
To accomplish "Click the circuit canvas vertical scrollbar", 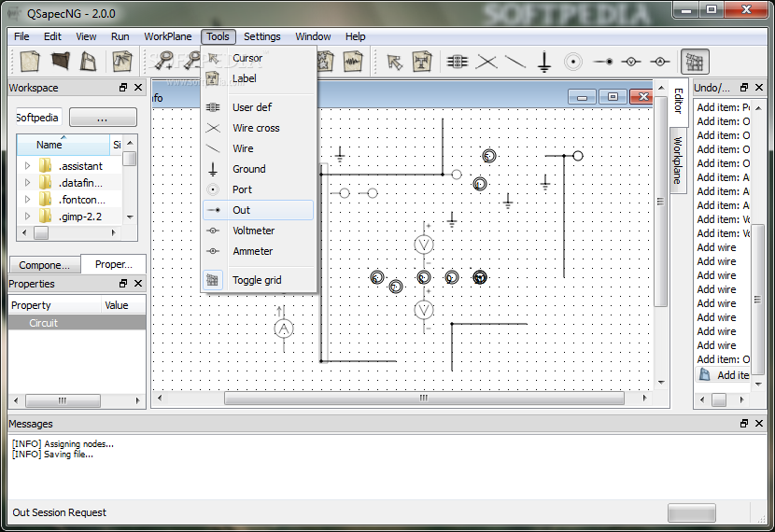I will pos(661,202).
